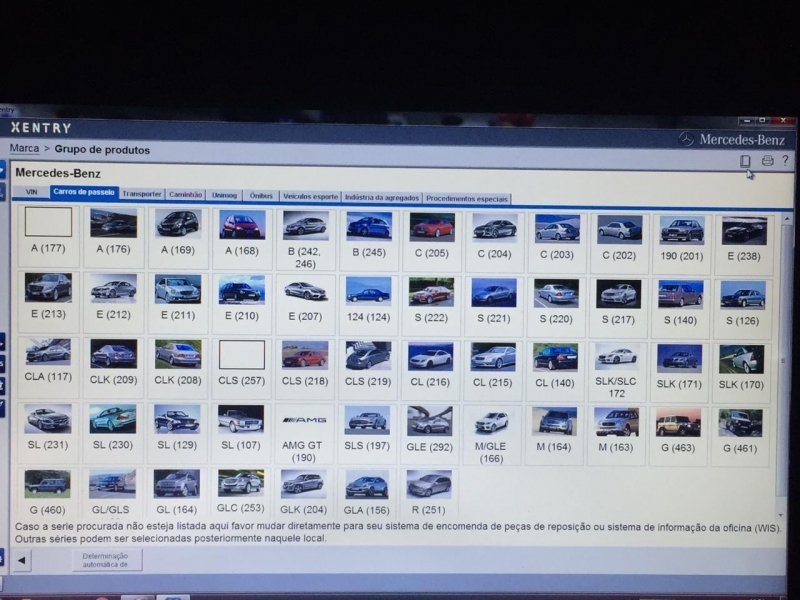This screenshot has width=800, height=600.
Task: Open the R (251) model series
Action: [x=429, y=494]
